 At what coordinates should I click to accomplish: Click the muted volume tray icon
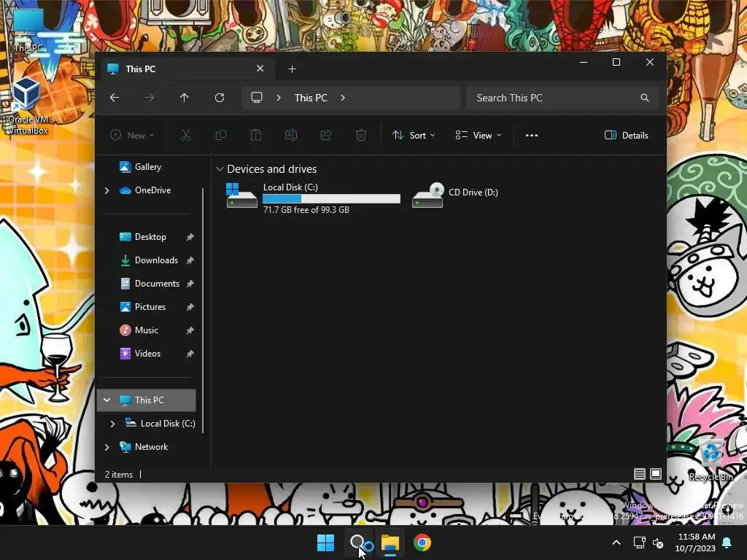coord(658,542)
